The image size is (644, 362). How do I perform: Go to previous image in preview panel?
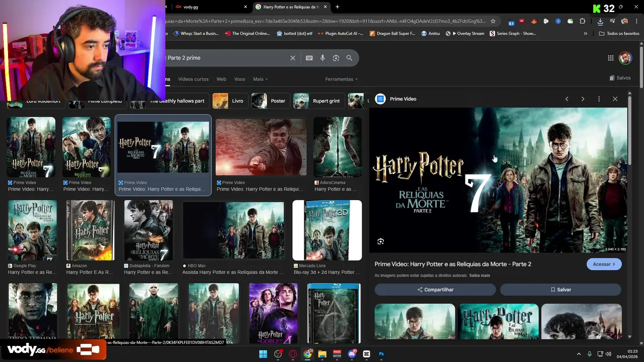[567, 99]
